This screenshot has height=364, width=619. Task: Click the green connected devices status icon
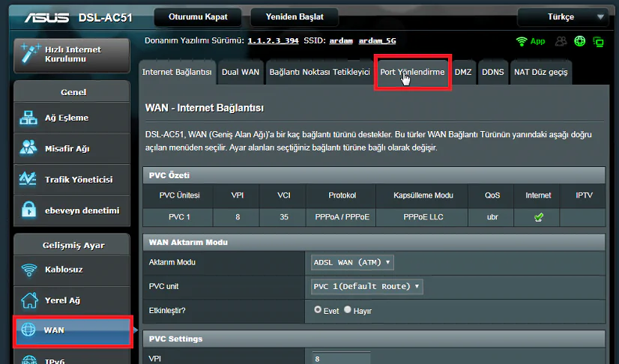coord(598,41)
